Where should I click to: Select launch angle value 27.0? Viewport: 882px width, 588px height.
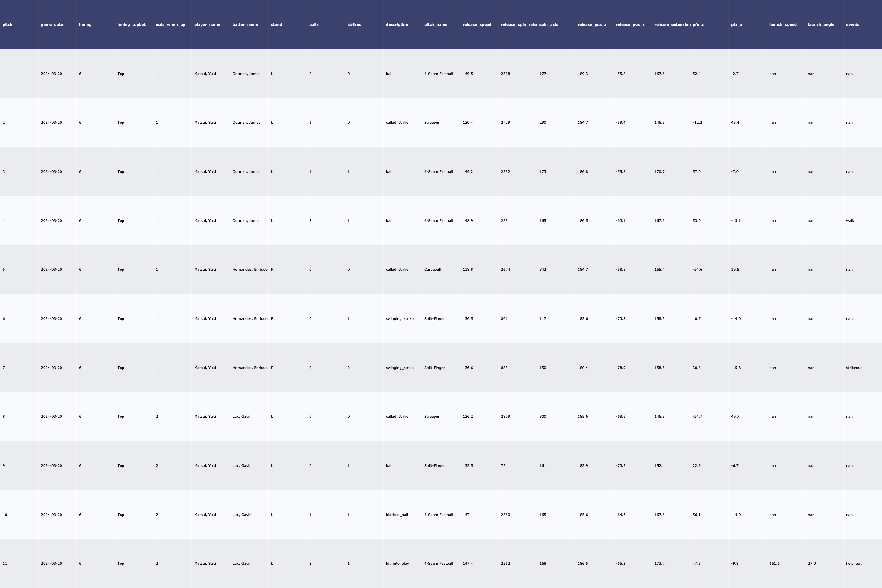[x=811, y=564]
